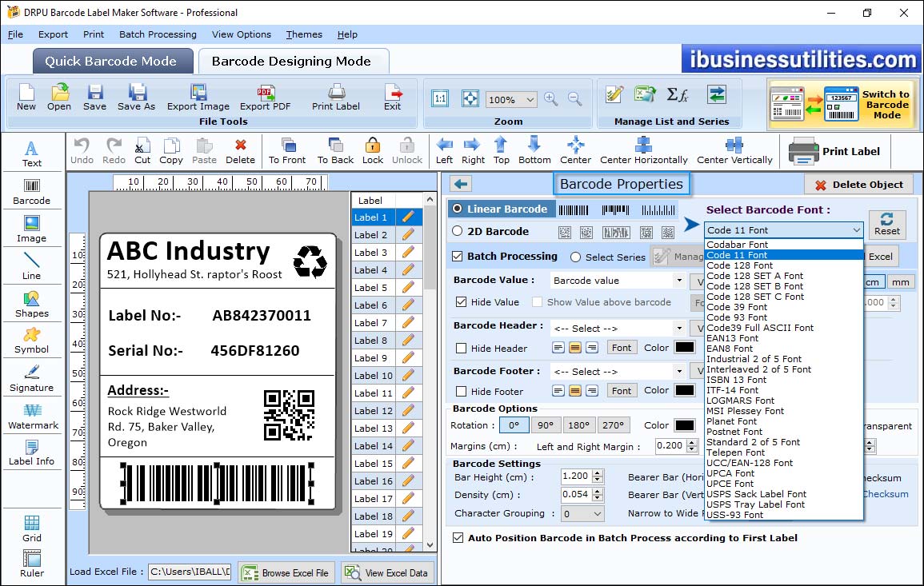The image size is (924, 586).
Task: Select UPCA Font from the list
Action: tap(784, 473)
